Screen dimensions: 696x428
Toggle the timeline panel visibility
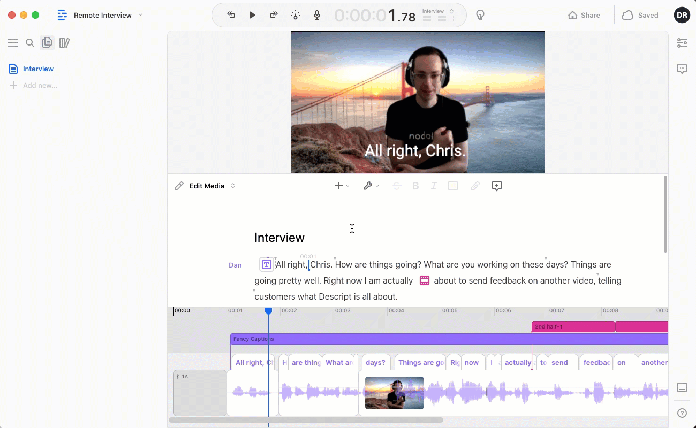click(682, 388)
